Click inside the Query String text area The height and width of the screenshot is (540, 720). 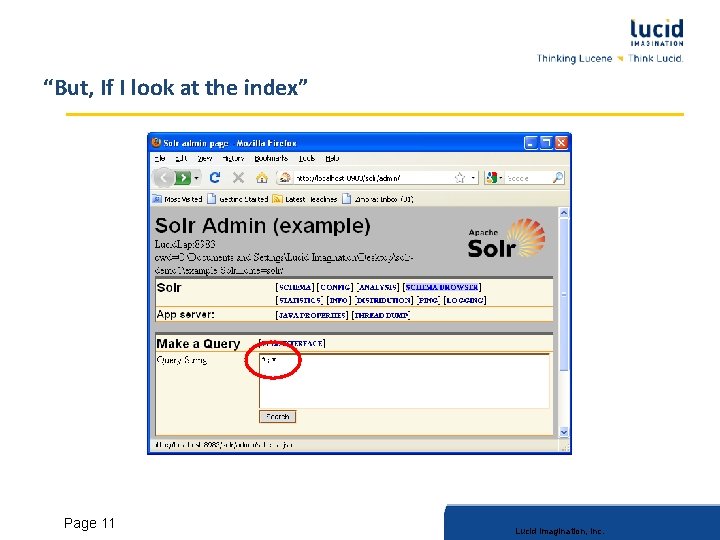coord(404,381)
